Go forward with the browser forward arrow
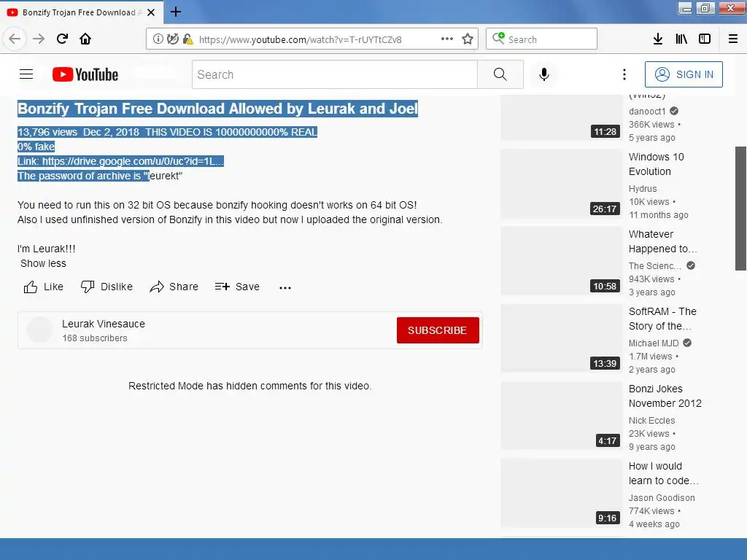Viewport: 747px width, 560px height. click(39, 39)
